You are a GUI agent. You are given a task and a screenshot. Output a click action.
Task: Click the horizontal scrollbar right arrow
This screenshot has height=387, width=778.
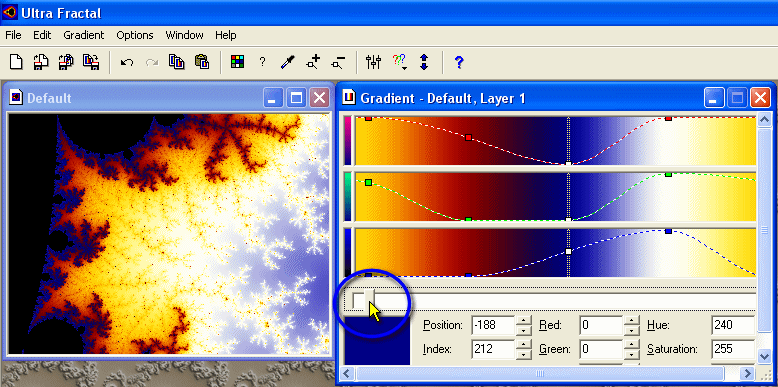point(747,373)
